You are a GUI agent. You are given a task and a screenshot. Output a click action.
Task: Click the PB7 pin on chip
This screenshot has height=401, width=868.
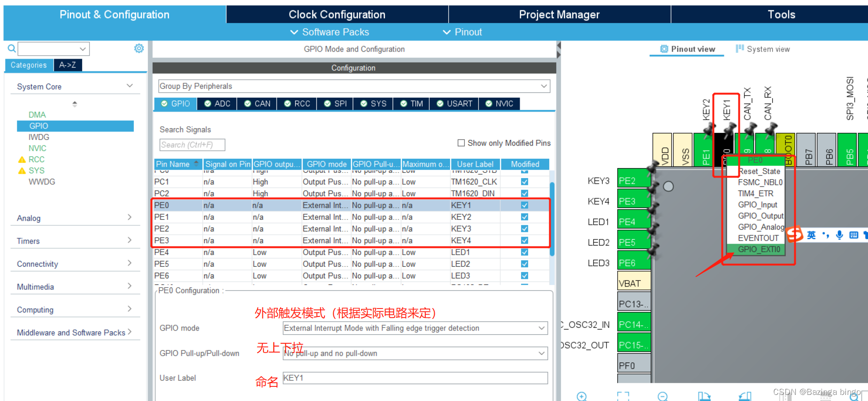click(x=806, y=149)
